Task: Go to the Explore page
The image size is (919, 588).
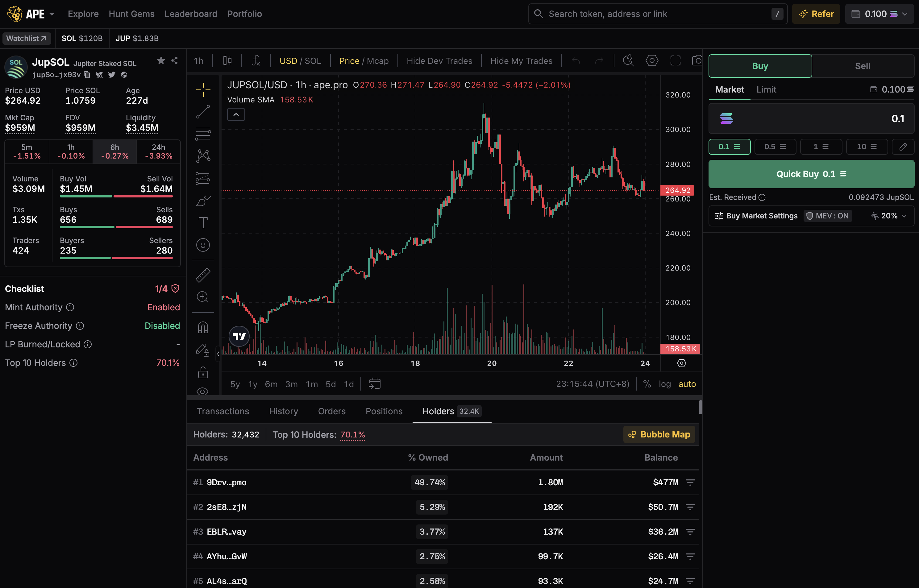Action: point(83,14)
